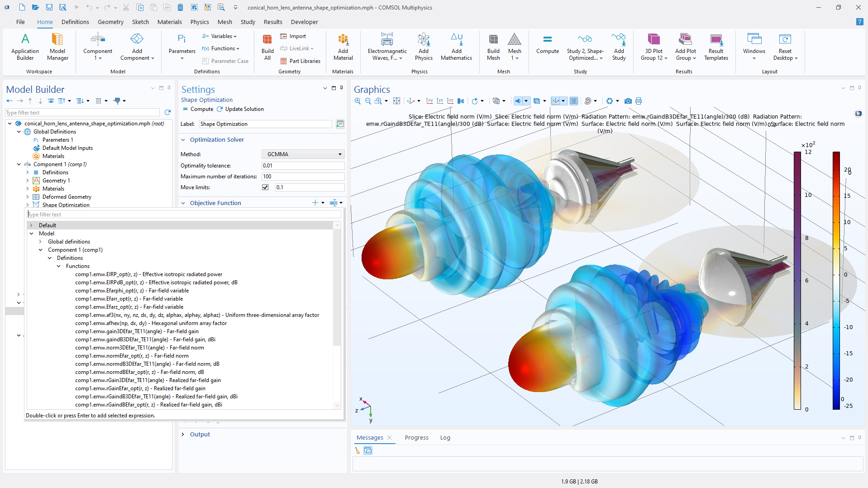The image size is (868, 488).
Task: Toggle the Move limits checkbox
Action: [x=265, y=187]
